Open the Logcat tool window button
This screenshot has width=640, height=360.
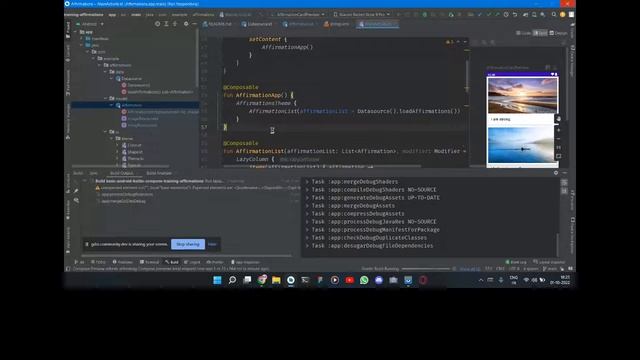coord(192,262)
